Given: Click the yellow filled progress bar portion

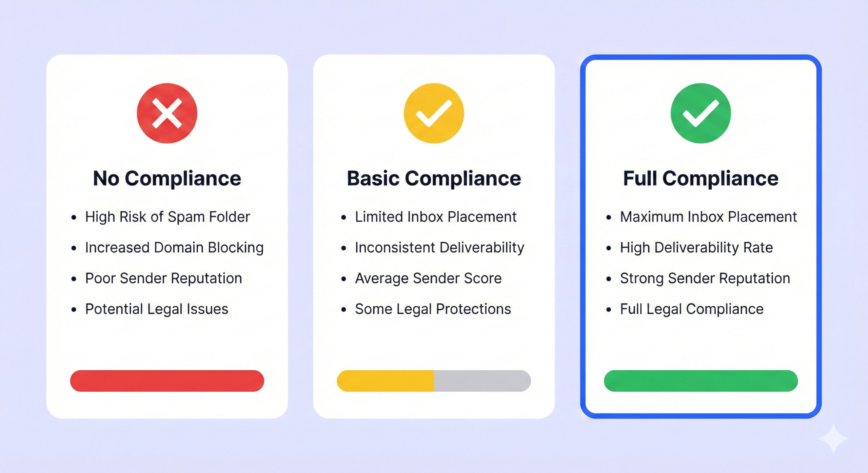Looking at the screenshot, I should click(x=386, y=381).
